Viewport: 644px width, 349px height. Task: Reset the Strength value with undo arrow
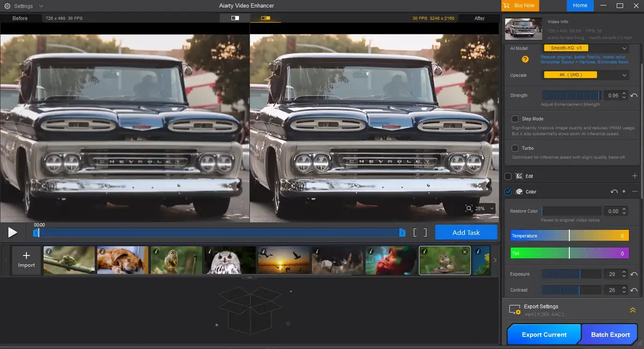pyautogui.click(x=634, y=95)
